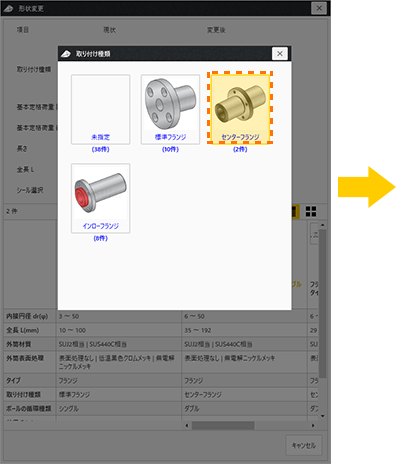Viewport: 396px width, 464px height.
Task: Click the '2 件' result count
Action: (x=12, y=211)
